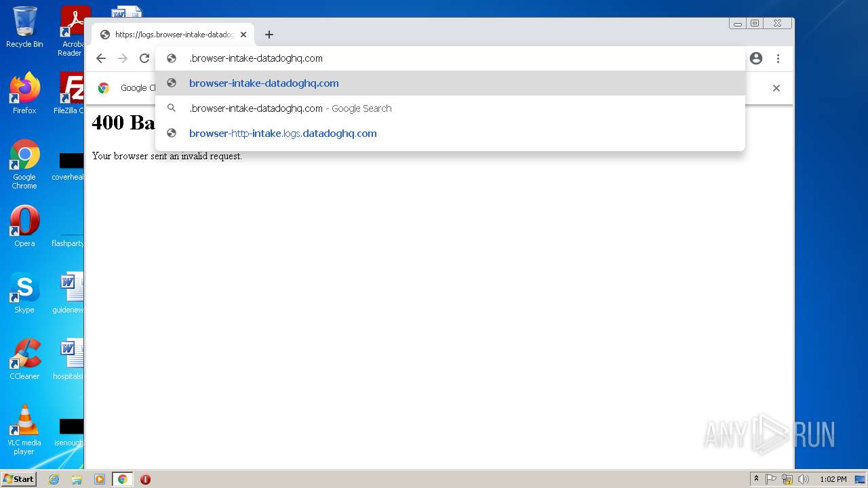Launch the Google Chrome desktop shortcut

(x=24, y=165)
